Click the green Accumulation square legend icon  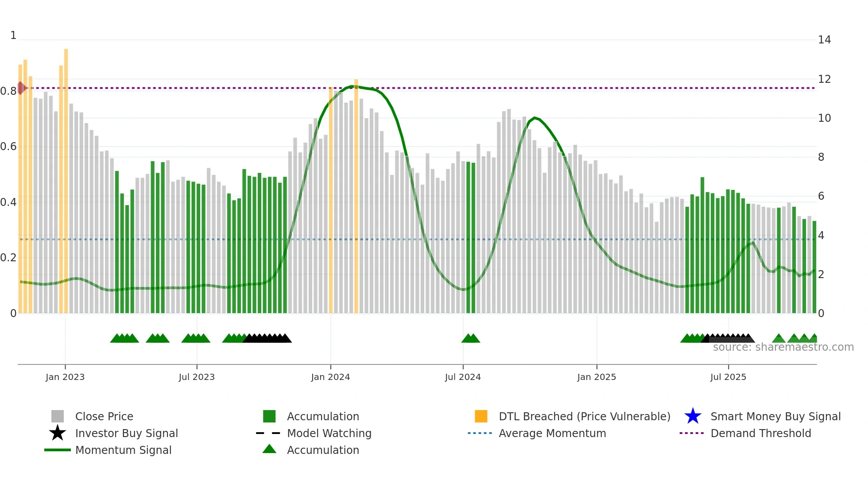point(269,416)
